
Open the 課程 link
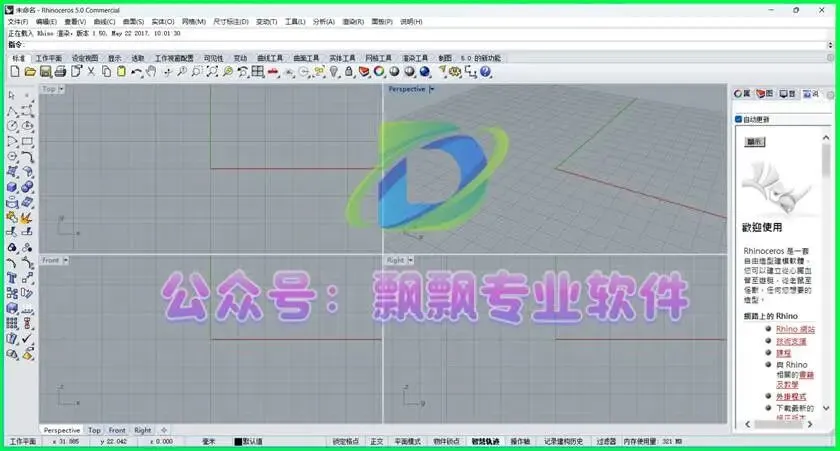783,353
